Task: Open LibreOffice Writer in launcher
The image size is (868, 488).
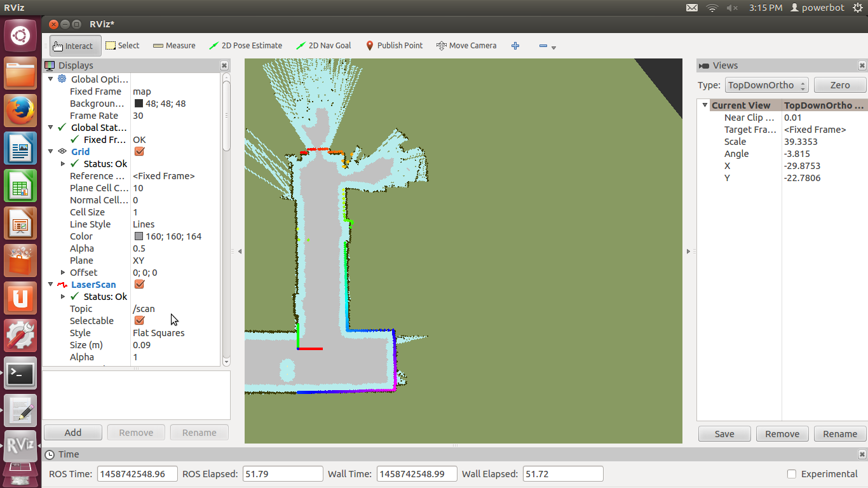Action: [20, 148]
